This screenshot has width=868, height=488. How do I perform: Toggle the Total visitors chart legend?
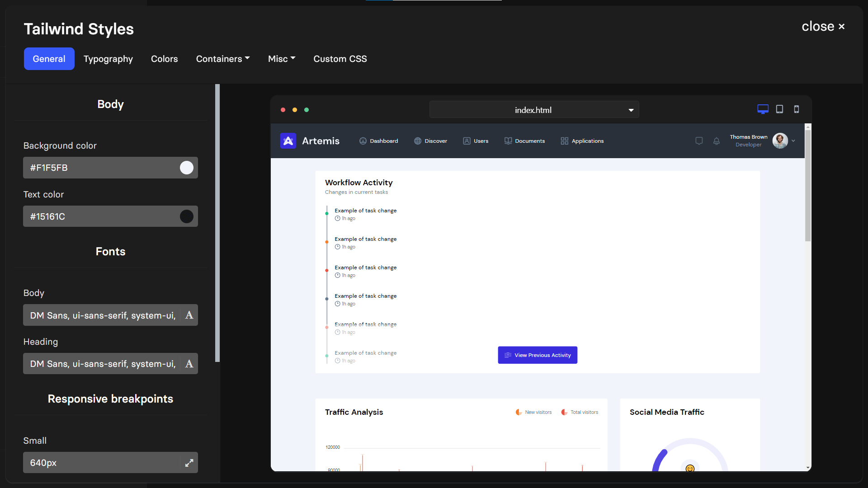point(580,412)
